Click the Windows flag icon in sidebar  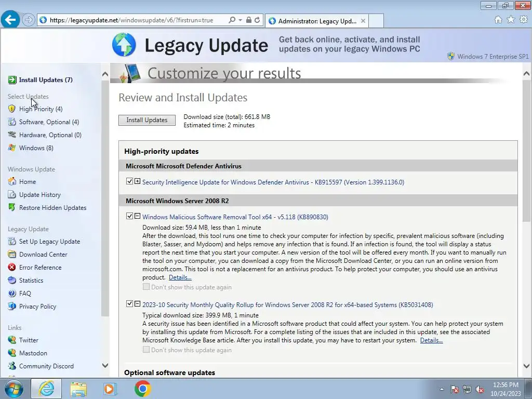(12, 148)
